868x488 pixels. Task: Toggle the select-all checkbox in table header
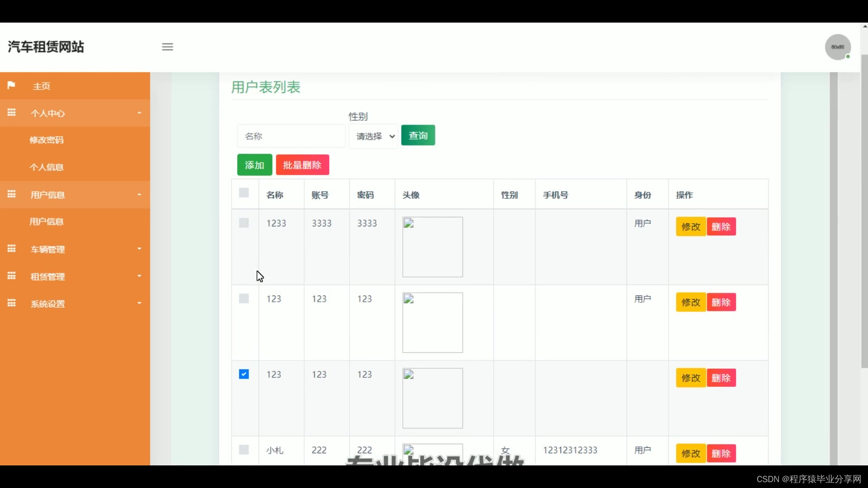(x=244, y=193)
